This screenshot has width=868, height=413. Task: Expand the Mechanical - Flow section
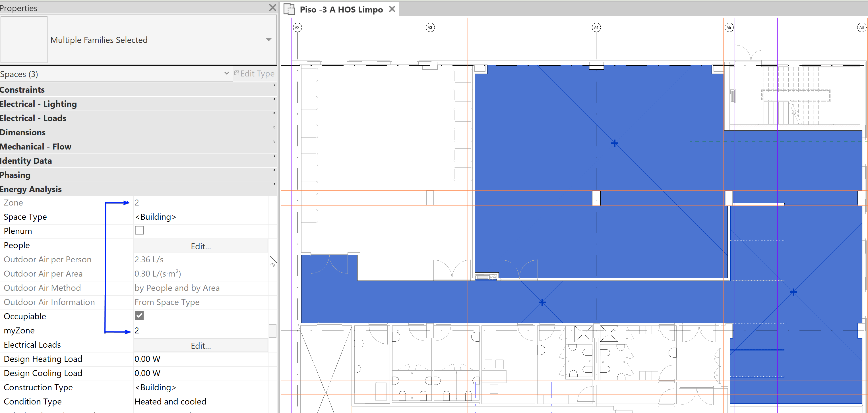tap(274, 142)
